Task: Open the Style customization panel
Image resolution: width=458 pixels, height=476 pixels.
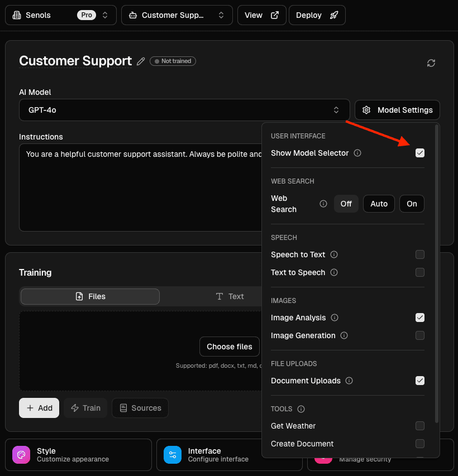Action: point(78,455)
